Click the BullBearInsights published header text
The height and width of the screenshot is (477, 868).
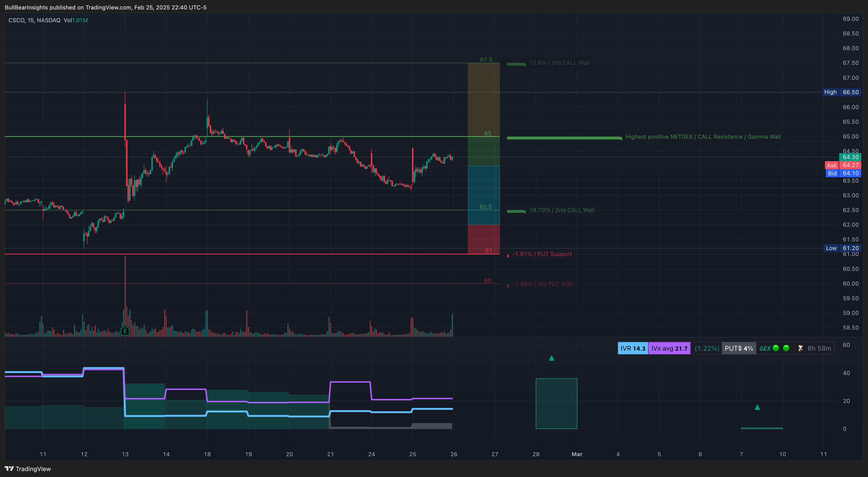(105, 7)
